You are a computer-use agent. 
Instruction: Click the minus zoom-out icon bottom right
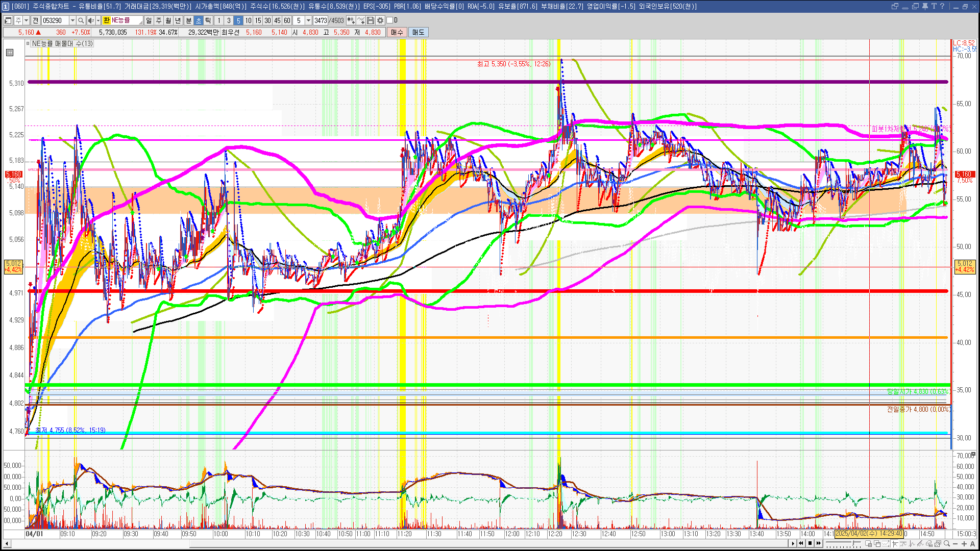(956, 544)
